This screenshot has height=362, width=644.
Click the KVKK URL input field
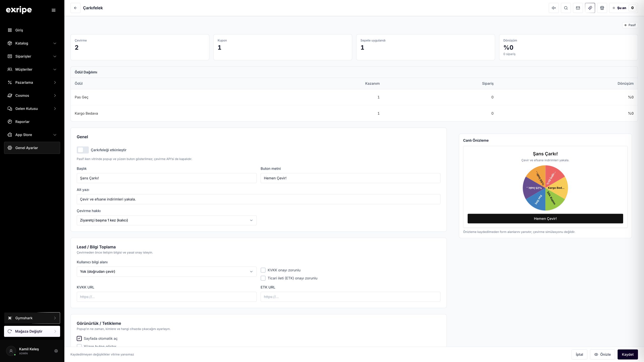167,297
